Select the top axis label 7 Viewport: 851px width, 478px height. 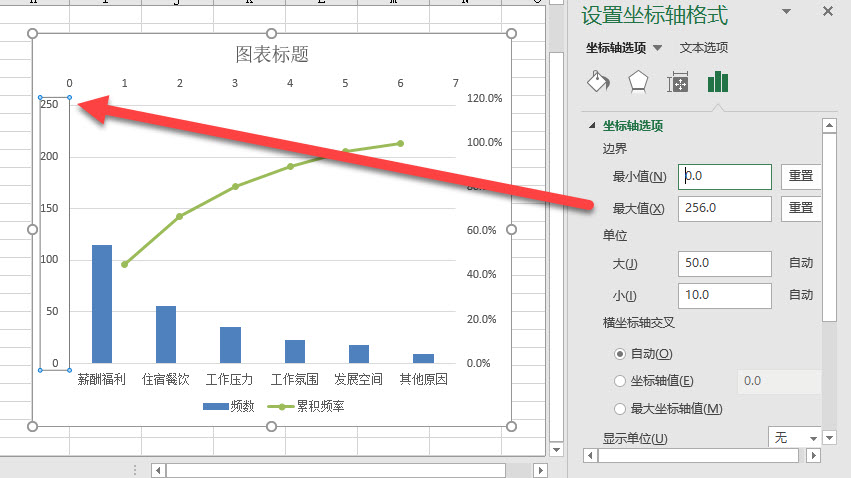[x=455, y=83]
